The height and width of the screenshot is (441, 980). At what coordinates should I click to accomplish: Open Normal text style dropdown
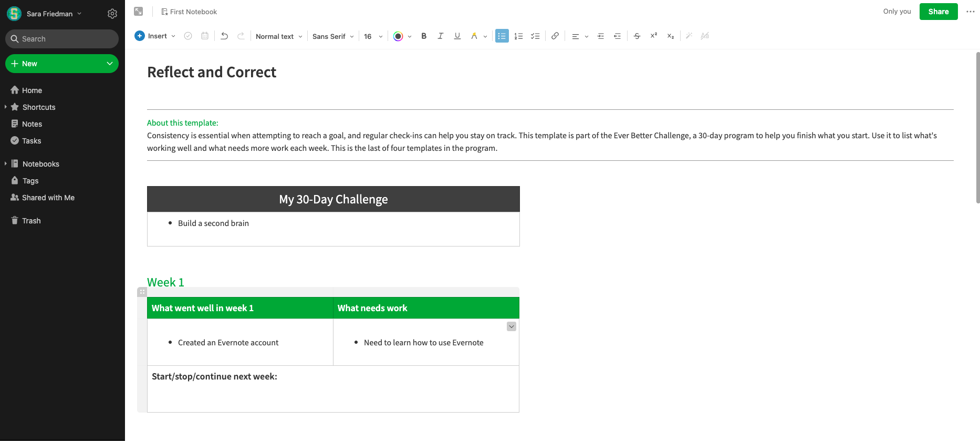click(279, 36)
